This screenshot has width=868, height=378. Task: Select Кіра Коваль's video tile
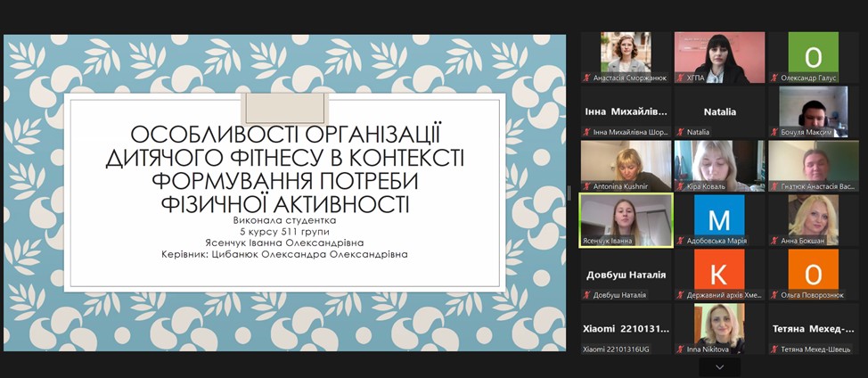[x=719, y=166]
